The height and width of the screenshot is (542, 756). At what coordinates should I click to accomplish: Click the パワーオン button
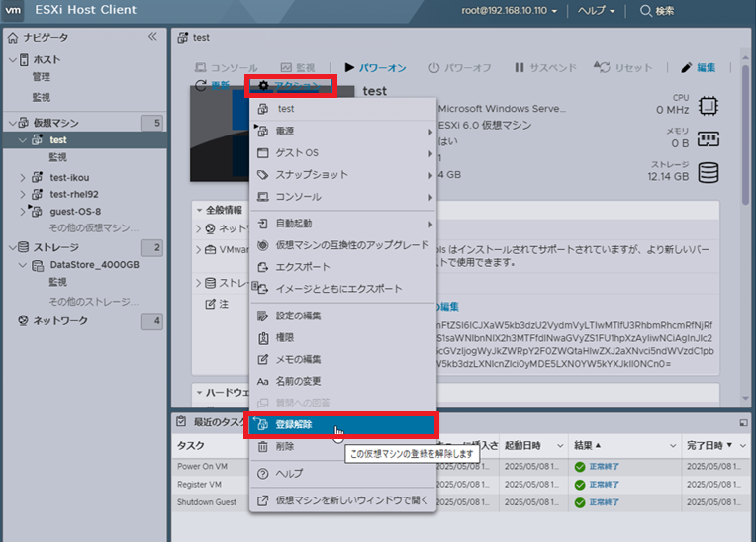coord(376,68)
